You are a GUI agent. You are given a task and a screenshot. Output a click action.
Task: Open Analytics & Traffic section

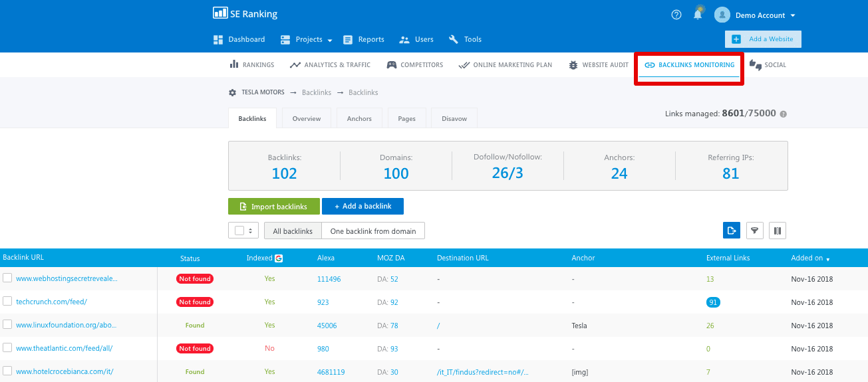330,65
